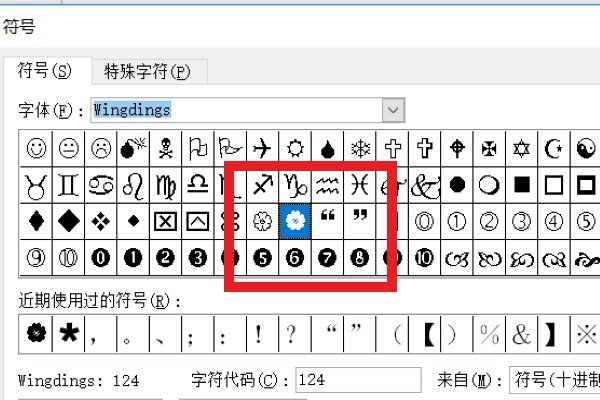600x400 pixels.
Task: Select the heavy closing quote mark in grid
Action: click(360, 221)
